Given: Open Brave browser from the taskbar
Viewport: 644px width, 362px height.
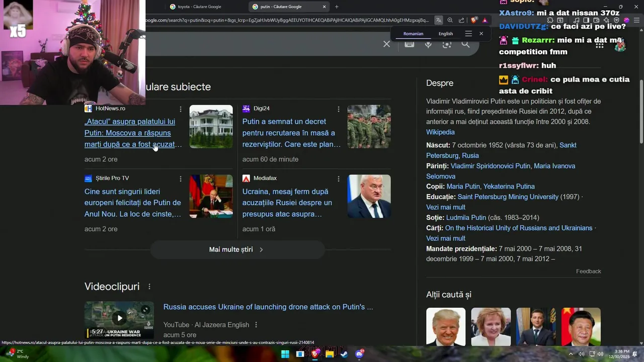Looking at the screenshot, I should [x=315, y=354].
